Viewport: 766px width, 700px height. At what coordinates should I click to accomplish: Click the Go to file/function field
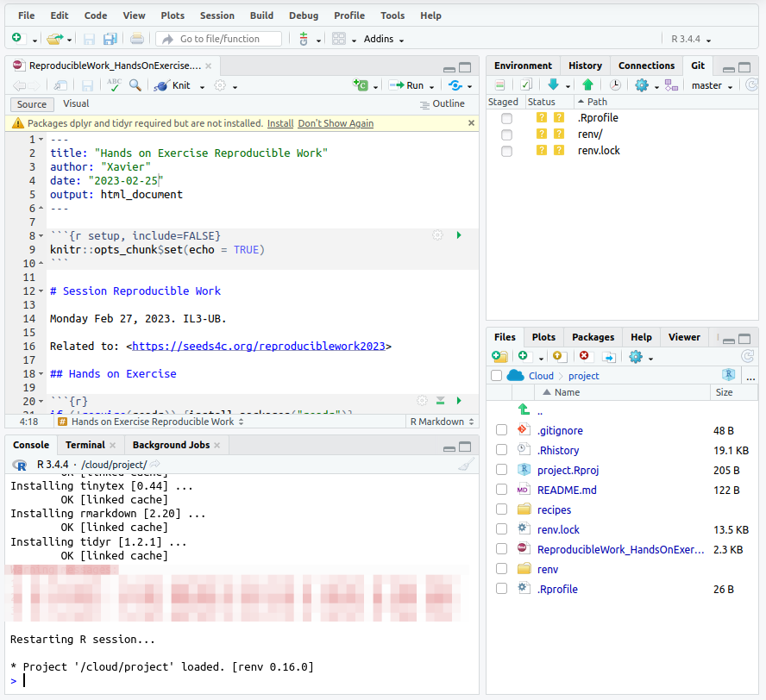pyautogui.click(x=219, y=39)
